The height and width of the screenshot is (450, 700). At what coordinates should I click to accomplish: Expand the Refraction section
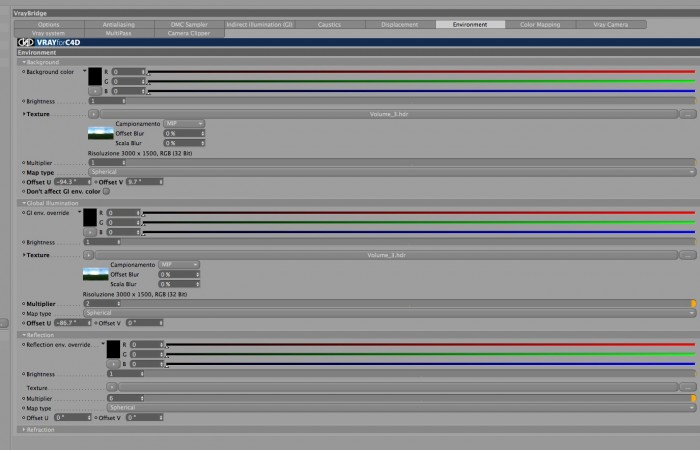(x=24, y=429)
